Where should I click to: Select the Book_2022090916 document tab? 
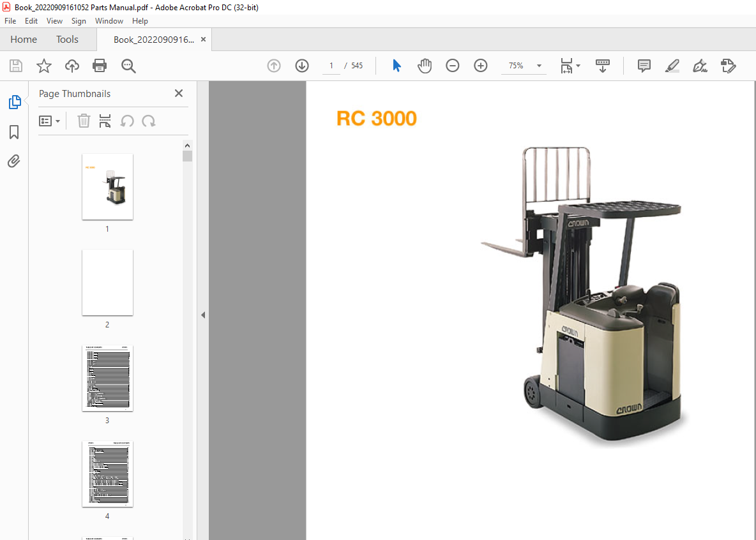click(x=154, y=40)
